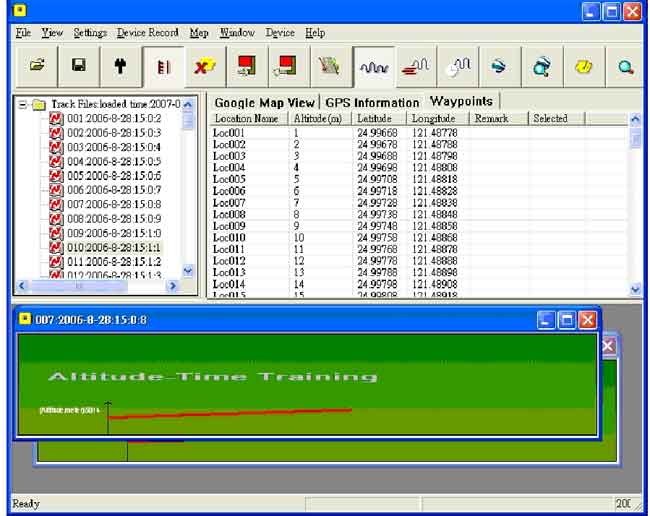Toggle the checkbox icon for track 006
The height and width of the screenshot is (516, 650).
[56, 190]
